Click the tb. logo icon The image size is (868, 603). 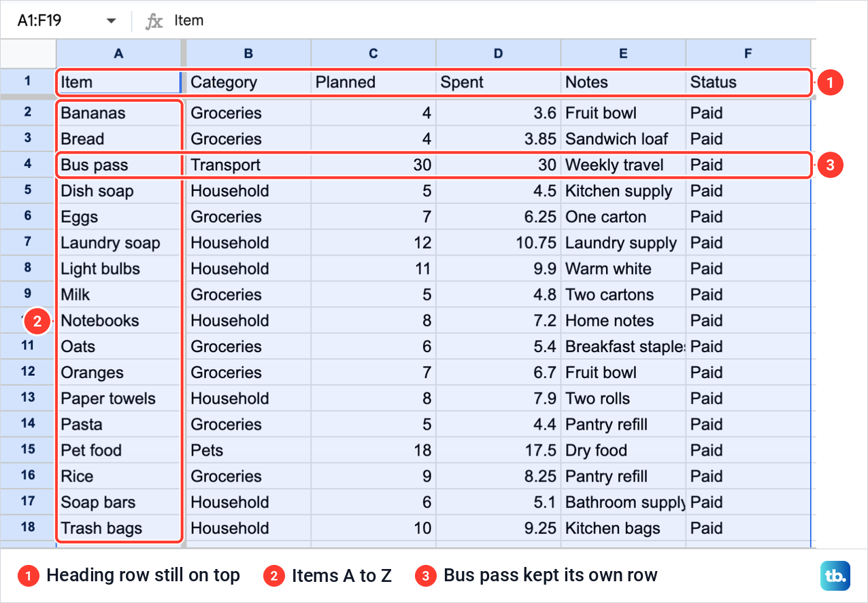[x=835, y=575]
